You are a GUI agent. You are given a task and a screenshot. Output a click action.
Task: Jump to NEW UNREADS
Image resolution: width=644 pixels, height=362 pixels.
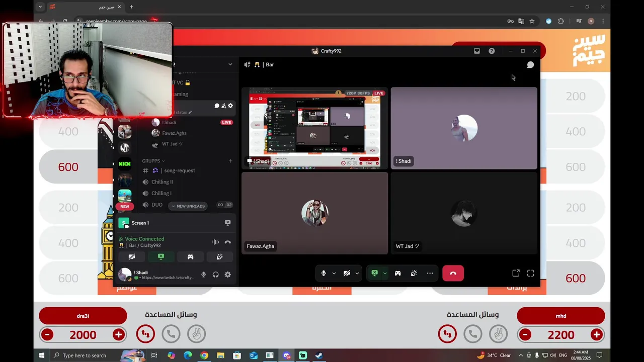[x=188, y=206]
